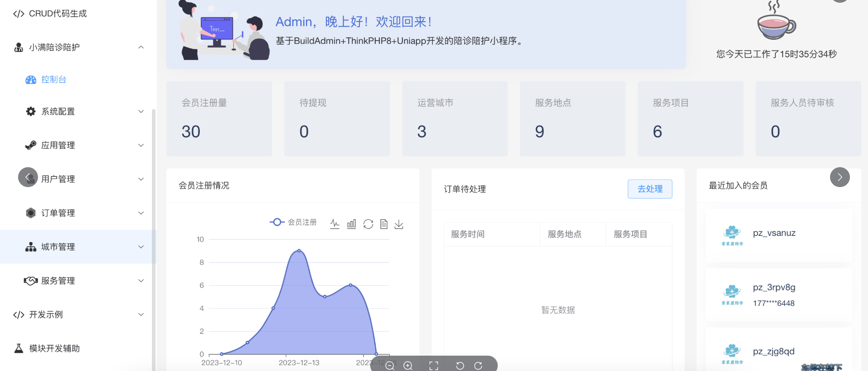Switch chart to bar chart view
This screenshot has width=868, height=371.
(351, 224)
